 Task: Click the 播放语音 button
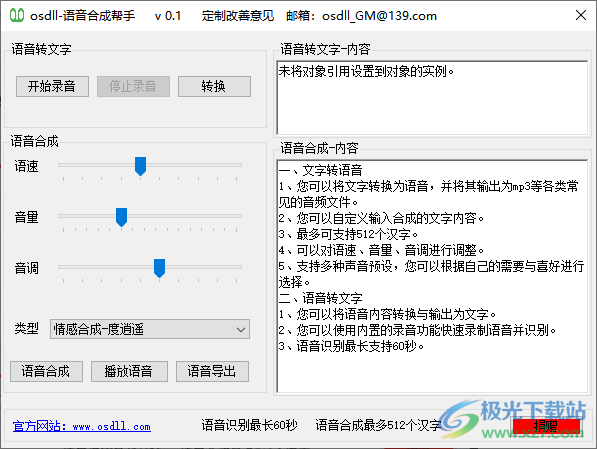pos(129,371)
